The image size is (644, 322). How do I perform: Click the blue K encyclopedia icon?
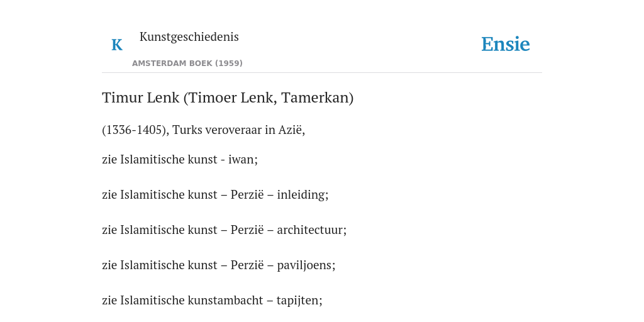pyautogui.click(x=116, y=45)
